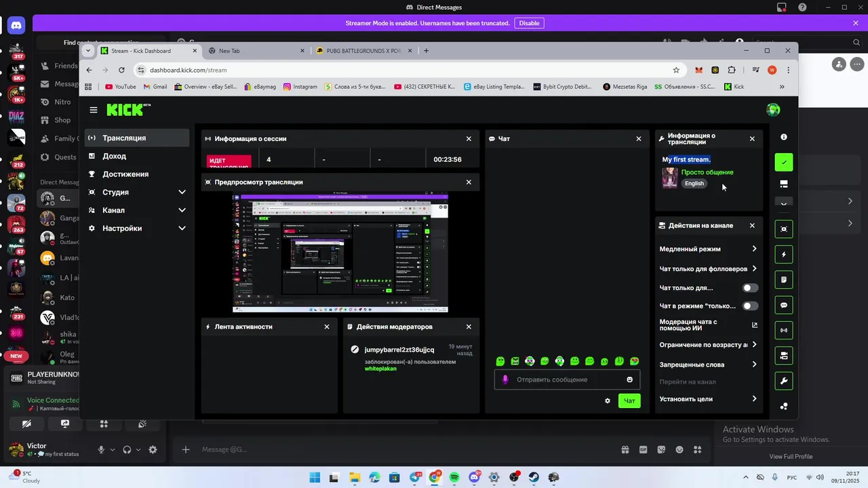The width and height of the screenshot is (868, 488).
Task: Open Windows Start menu
Action: [x=315, y=478]
